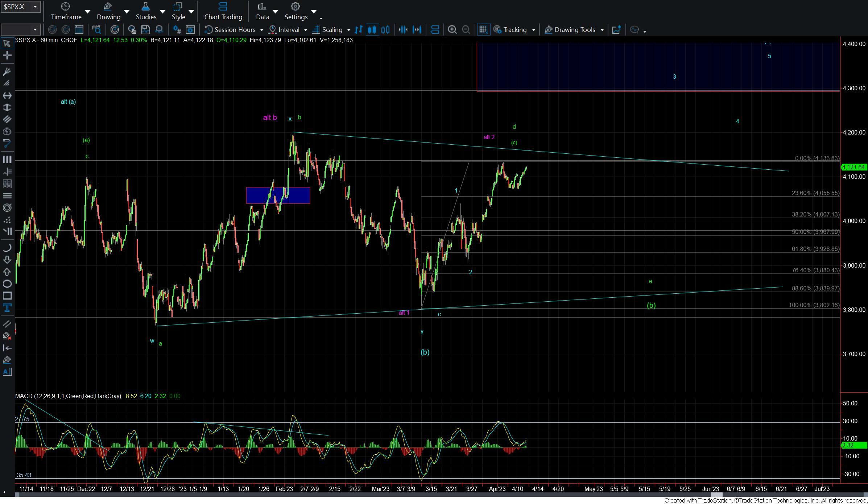Select the horizontal double-arrow drawing tool

(x=7, y=95)
